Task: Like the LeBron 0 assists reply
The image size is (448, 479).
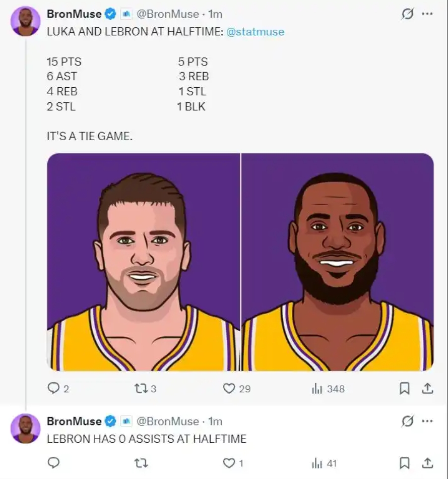Action: tap(229, 463)
